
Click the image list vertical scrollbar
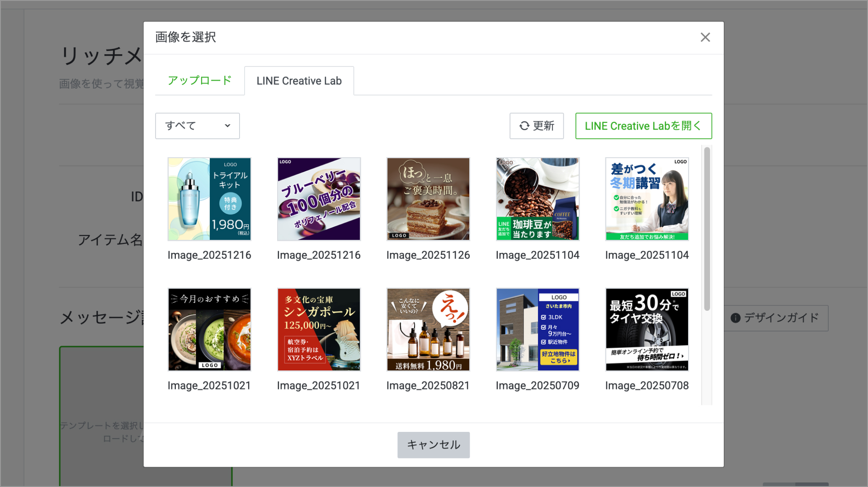pos(707,229)
